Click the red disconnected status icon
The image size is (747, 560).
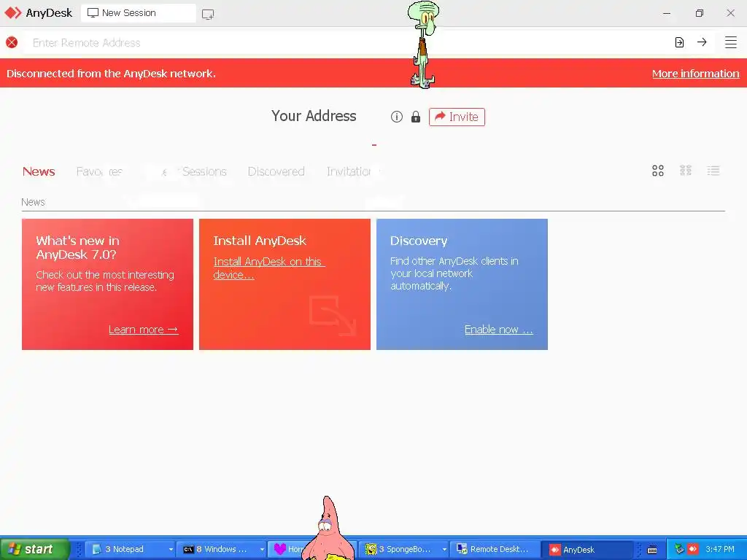pos(12,42)
